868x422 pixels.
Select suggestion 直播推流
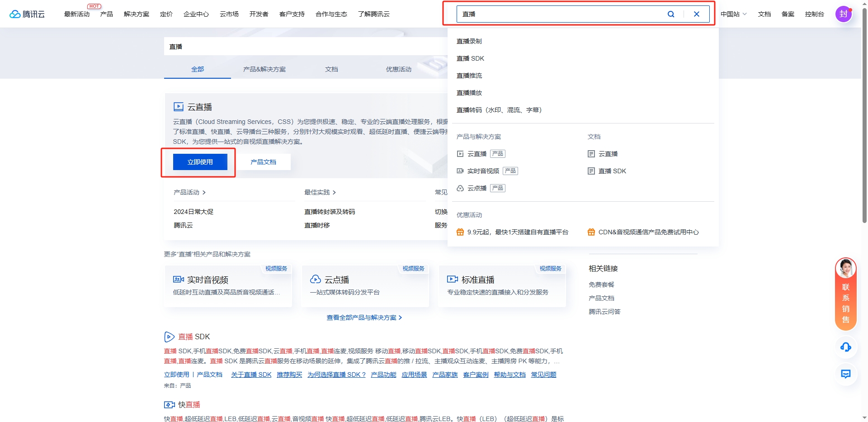pyautogui.click(x=469, y=76)
